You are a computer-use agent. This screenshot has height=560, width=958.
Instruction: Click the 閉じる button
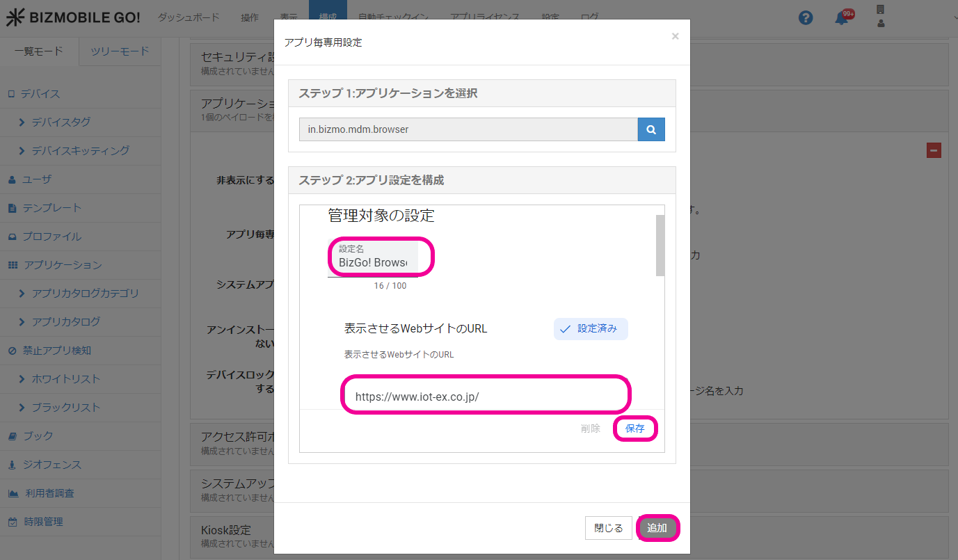(x=608, y=528)
